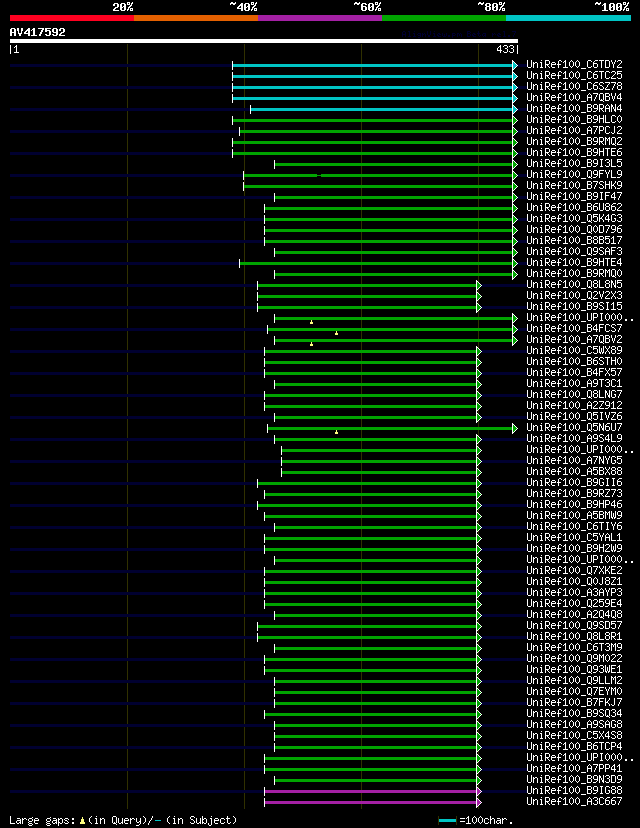
Task: Choose the UniRef100_Q8L8N5 entry
Action: pos(574,284)
